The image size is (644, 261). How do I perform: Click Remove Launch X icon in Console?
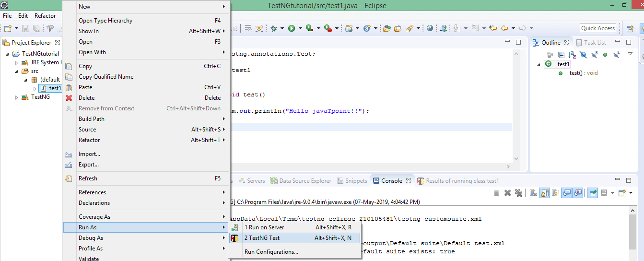pyautogui.click(x=507, y=193)
